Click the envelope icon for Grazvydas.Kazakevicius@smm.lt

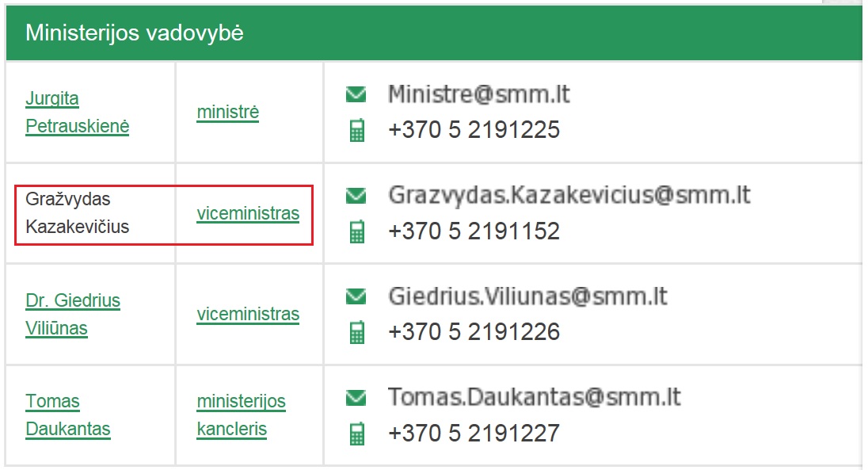[x=356, y=195]
